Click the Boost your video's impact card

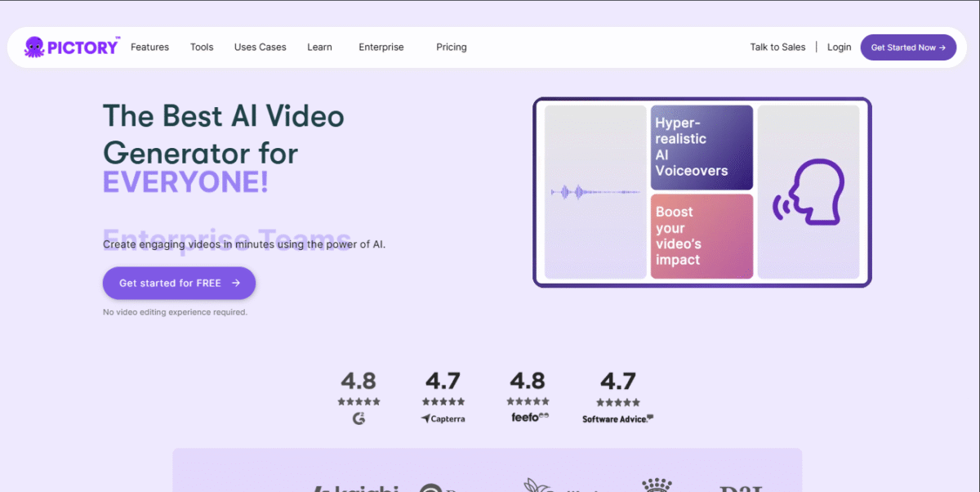coord(701,235)
